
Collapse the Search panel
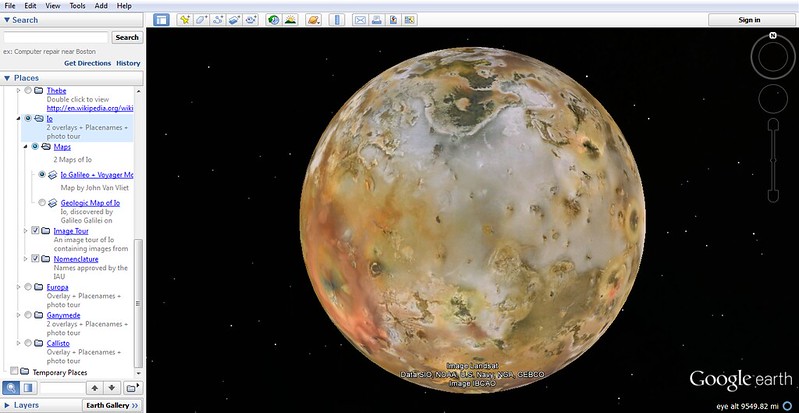(7, 20)
